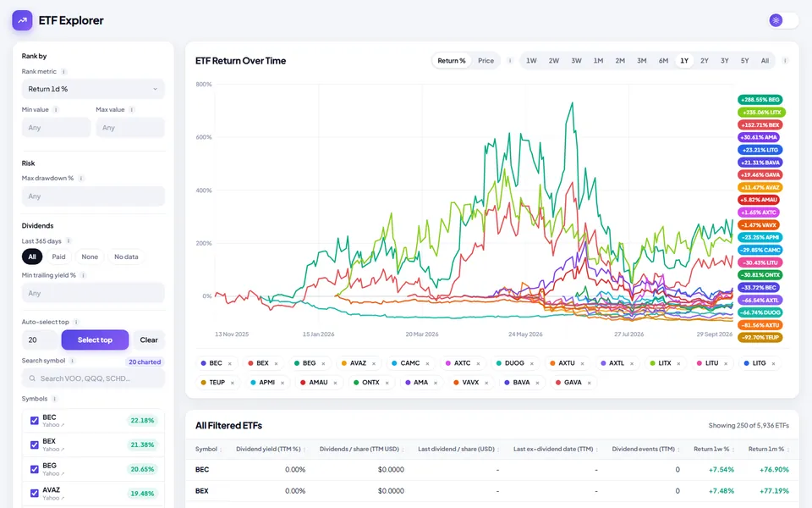Sort by Last dividend / share (USD)
Viewport: 812px width, 508px height.
(458, 450)
